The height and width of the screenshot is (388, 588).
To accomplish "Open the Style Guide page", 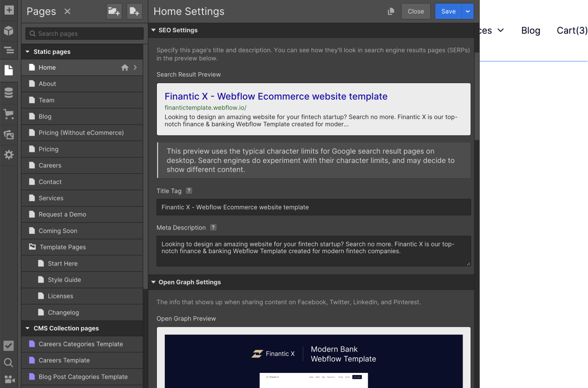I will (82, 280).
